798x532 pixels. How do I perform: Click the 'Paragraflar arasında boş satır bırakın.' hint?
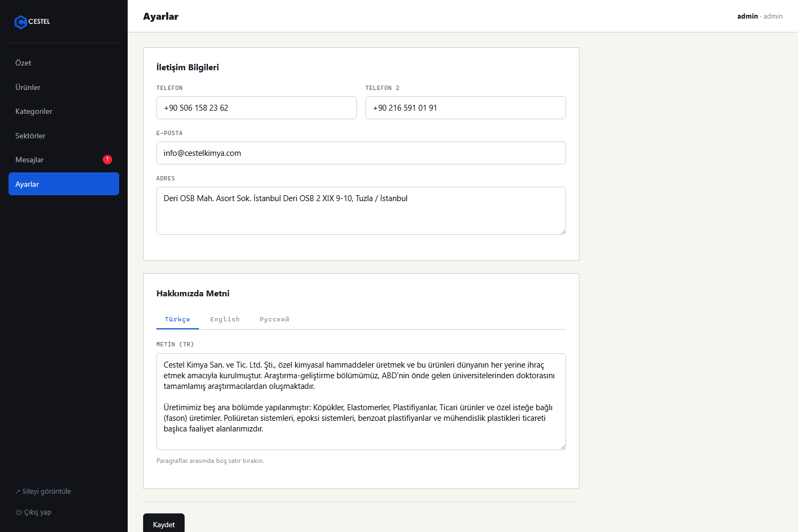210,461
